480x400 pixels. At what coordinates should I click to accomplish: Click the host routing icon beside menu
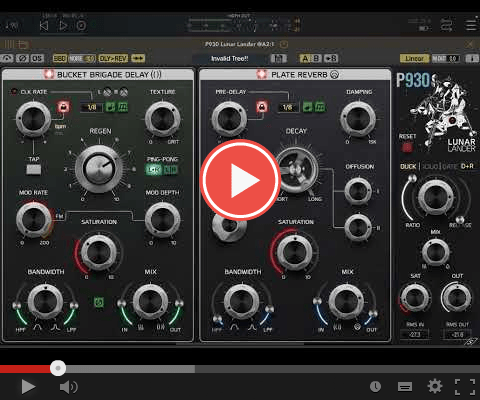tap(447, 25)
